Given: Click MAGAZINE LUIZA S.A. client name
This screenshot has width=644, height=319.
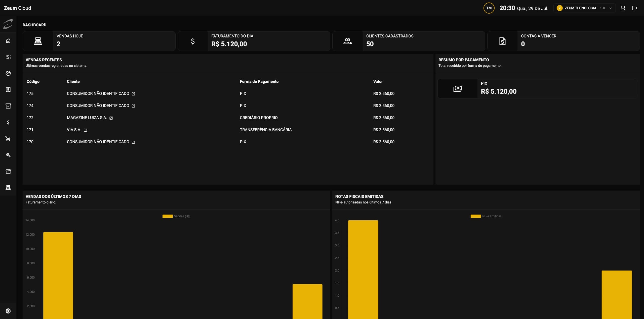Looking at the screenshot, I should 87,118.
